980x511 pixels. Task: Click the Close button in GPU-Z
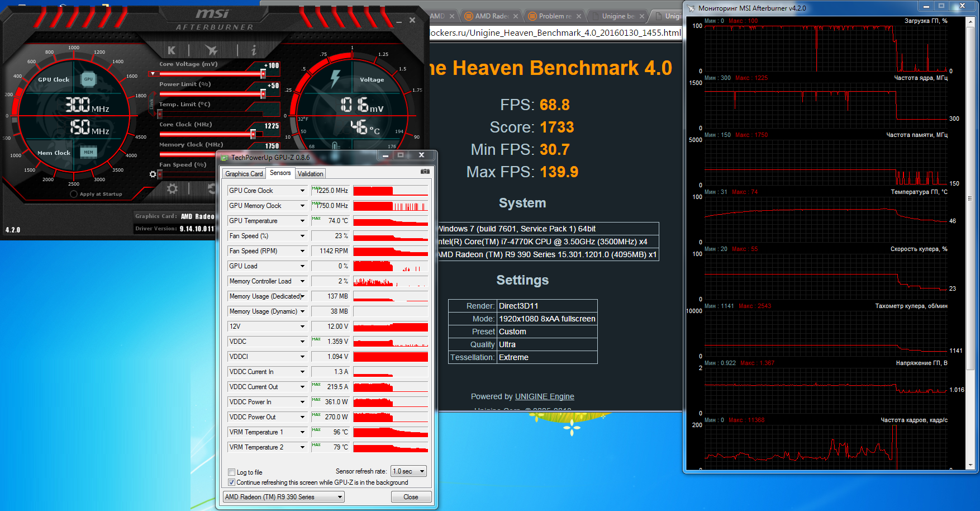(411, 497)
